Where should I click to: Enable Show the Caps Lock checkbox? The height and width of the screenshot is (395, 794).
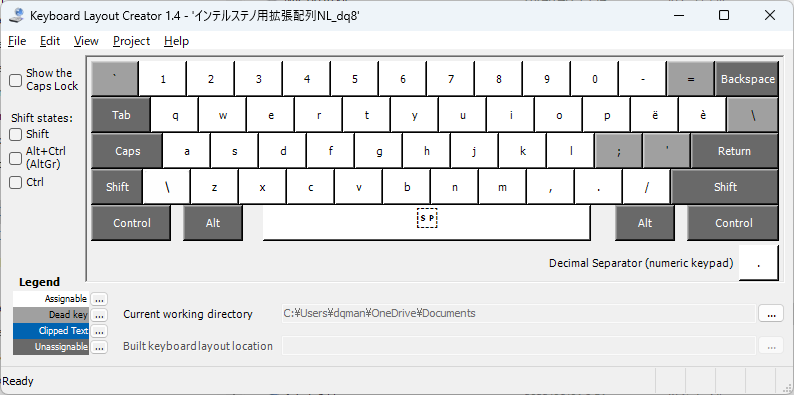pyautogui.click(x=16, y=80)
